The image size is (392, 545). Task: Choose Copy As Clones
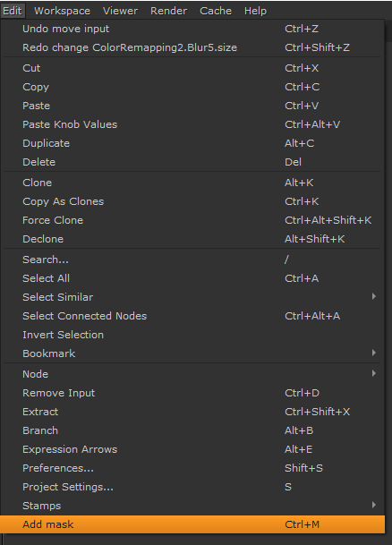click(x=192, y=201)
